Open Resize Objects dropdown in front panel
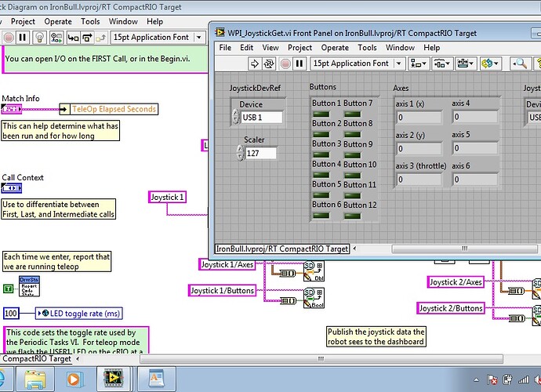This screenshot has height=392, width=541. coord(466,64)
